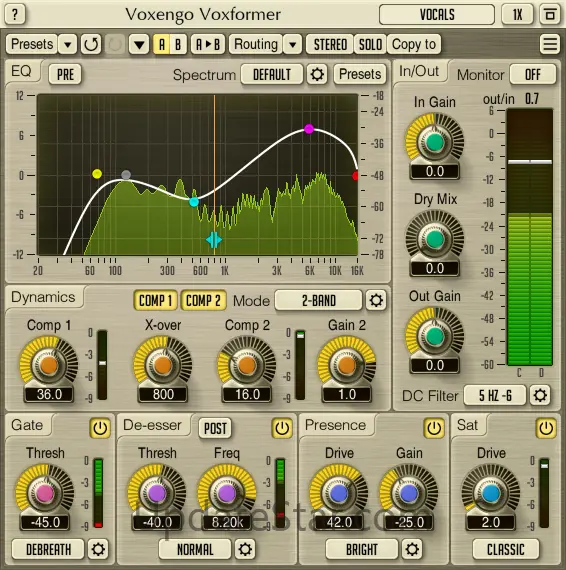This screenshot has width=566, height=570.
Task: Toggle Presence power button
Action: pyautogui.click(x=434, y=428)
